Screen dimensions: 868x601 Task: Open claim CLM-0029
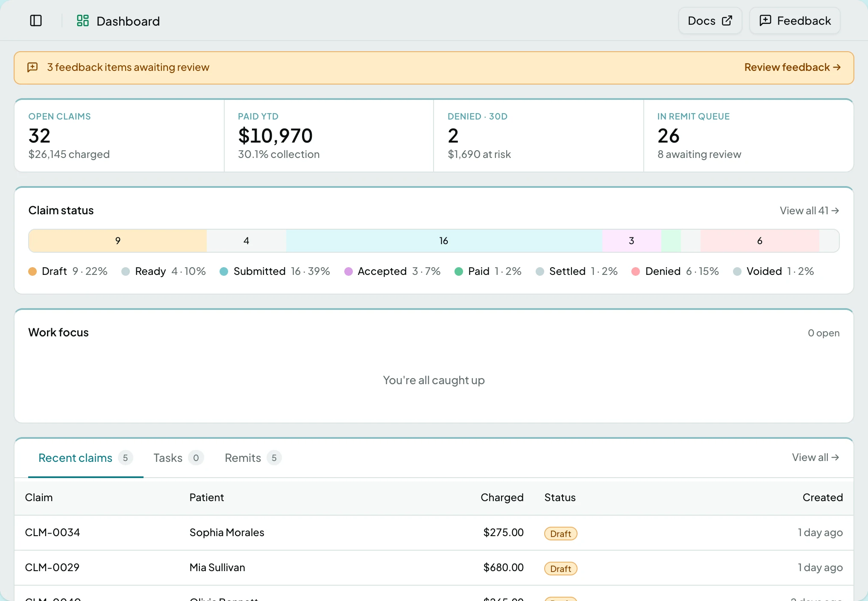[x=52, y=568]
